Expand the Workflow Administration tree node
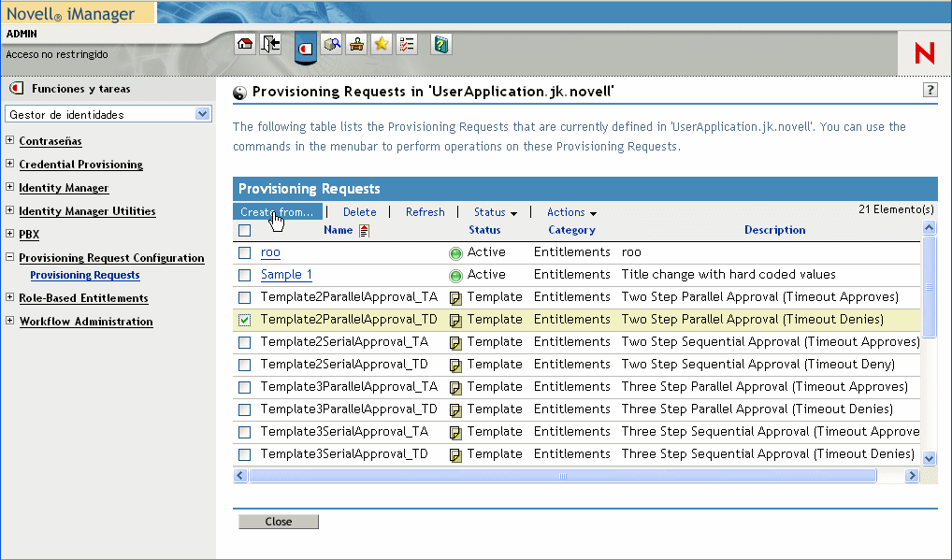The image size is (952, 560). (x=10, y=321)
